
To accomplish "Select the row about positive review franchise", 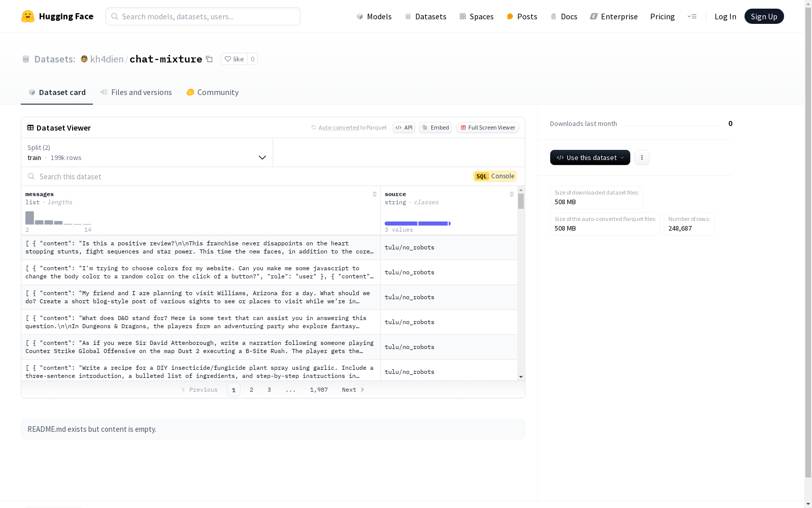I will (x=269, y=247).
